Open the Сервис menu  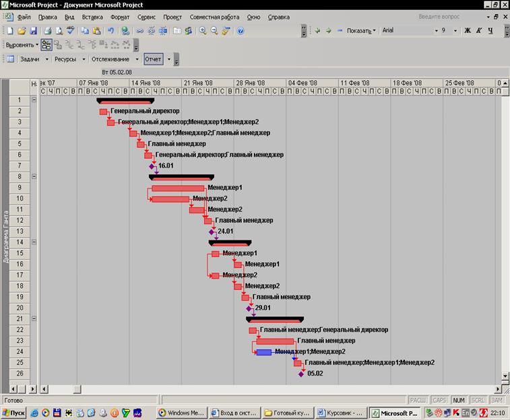[x=146, y=17]
